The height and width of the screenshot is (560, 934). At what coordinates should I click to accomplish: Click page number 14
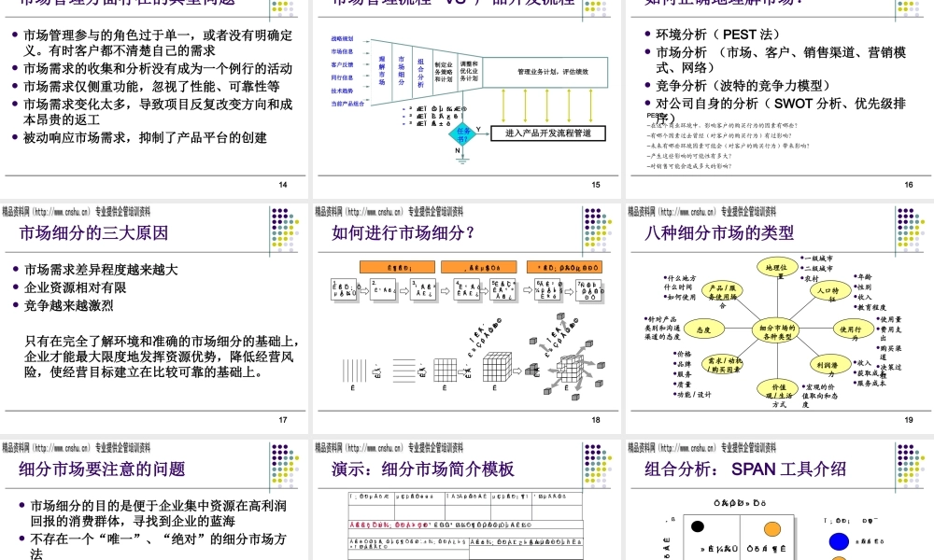tap(283, 185)
